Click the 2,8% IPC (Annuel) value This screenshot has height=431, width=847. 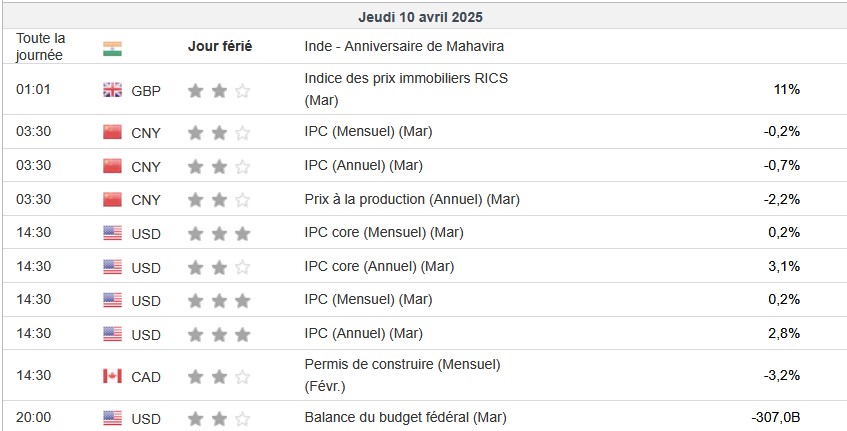785,333
